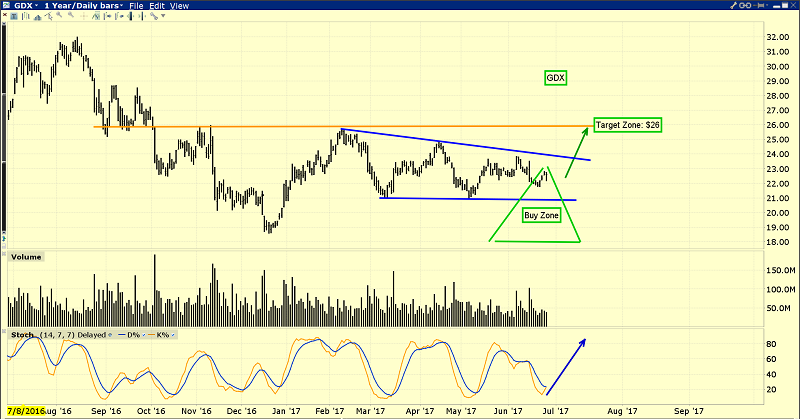Click the zoom out magnifier icon

(70, 14)
